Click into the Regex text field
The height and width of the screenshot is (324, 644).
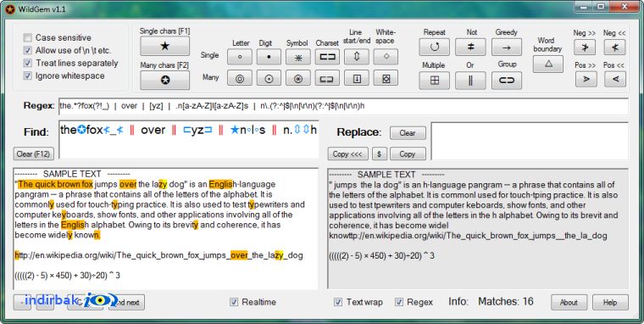tap(343, 106)
